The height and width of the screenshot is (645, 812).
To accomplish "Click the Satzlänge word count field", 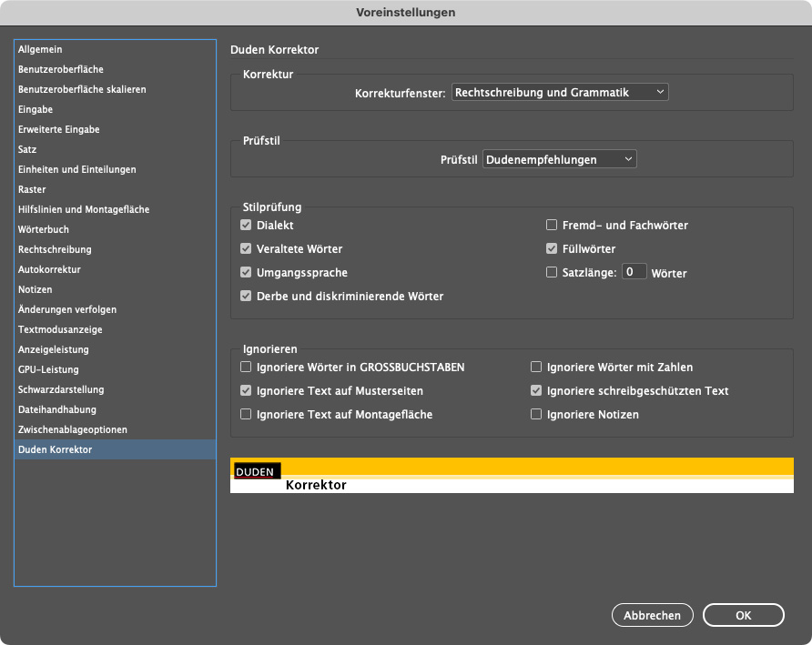I will pos(634,272).
